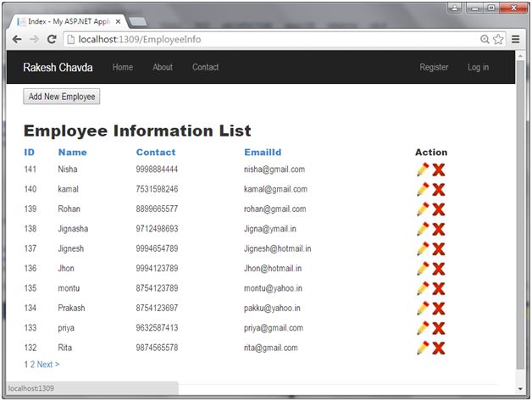
Task: Click the scrollbar down arrow
Action: [520, 389]
